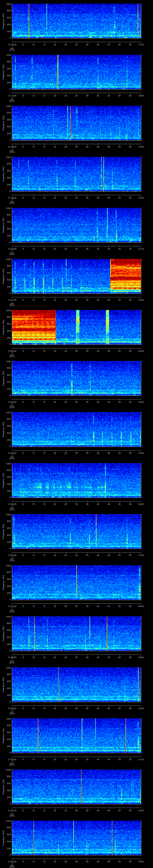Select the spectrogram panel starting at 13:18:00
This screenshot has width=153, height=868.
[x=76, y=123]
